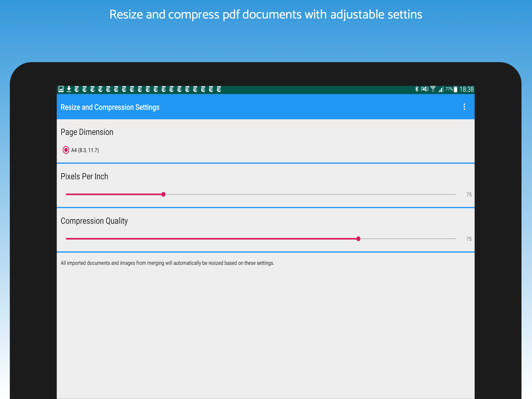
Task: Click the Compression Quality value 75
Action: click(469, 239)
